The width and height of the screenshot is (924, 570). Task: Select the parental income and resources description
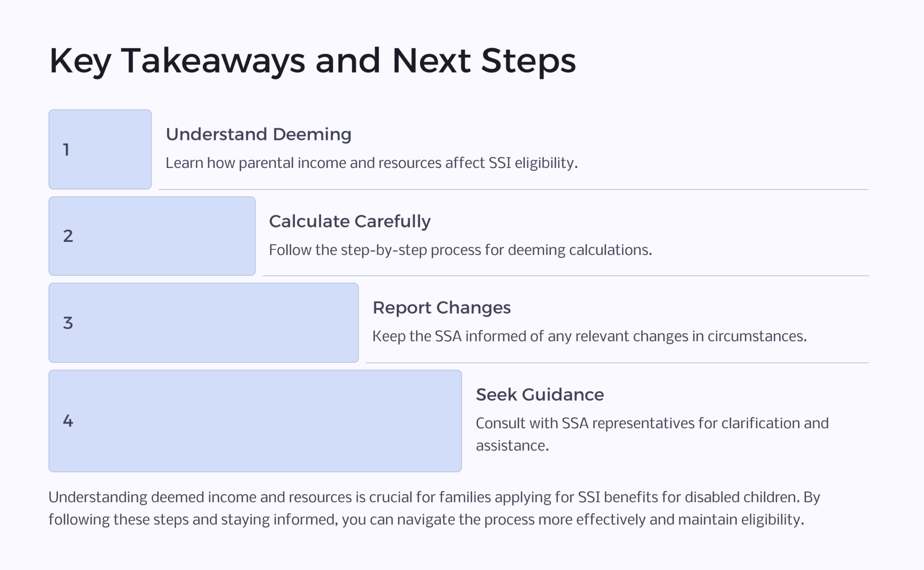pyautogui.click(x=371, y=163)
